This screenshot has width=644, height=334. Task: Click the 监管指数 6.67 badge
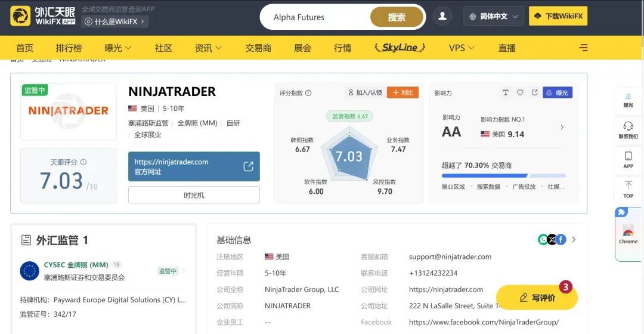(350, 116)
